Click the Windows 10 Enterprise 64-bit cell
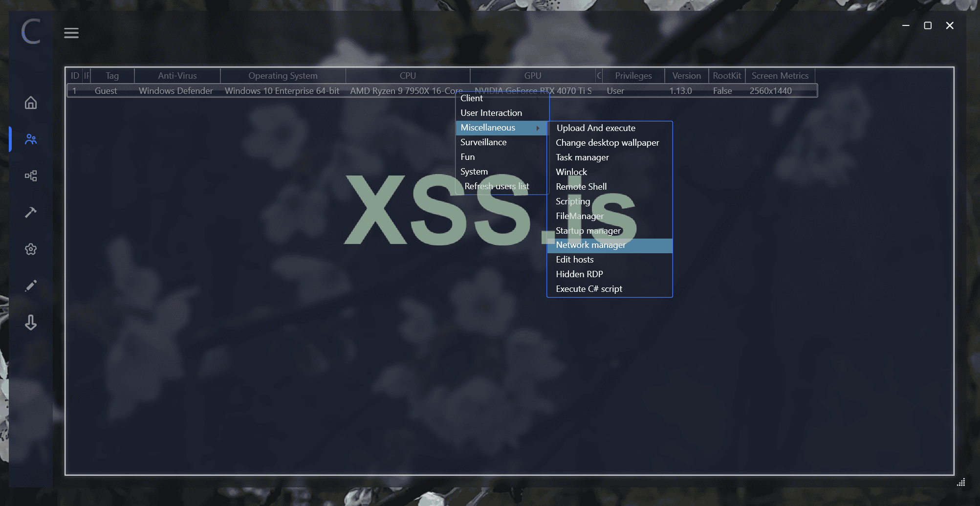The width and height of the screenshot is (980, 506). 282,91
